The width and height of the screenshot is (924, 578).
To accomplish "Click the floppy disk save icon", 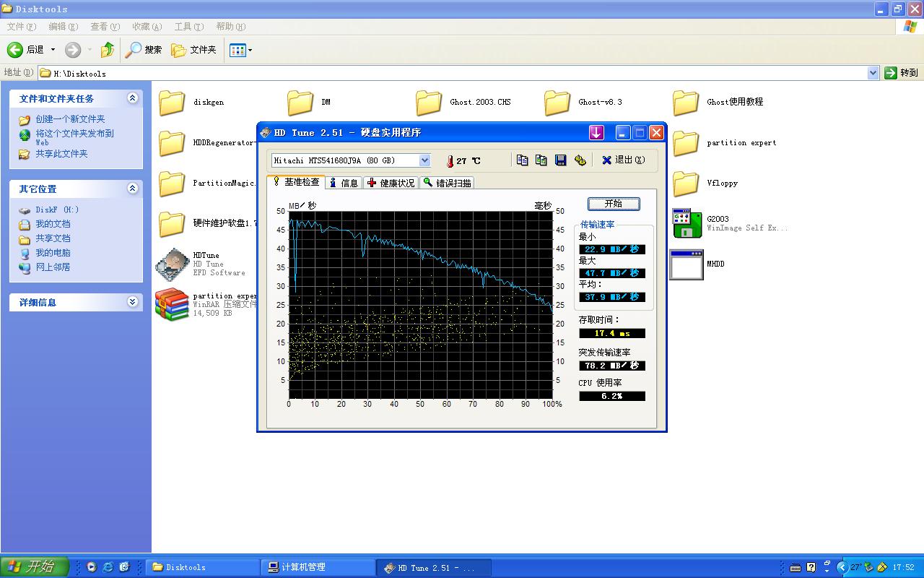I will pyautogui.click(x=560, y=160).
